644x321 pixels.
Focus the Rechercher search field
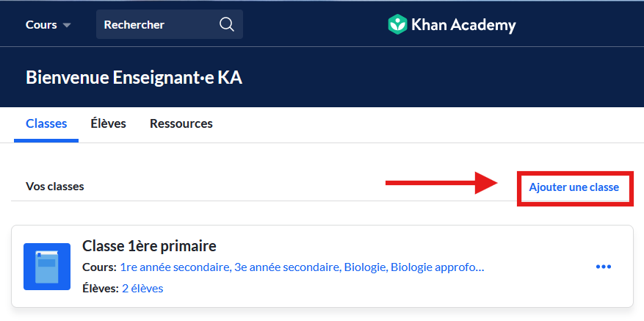pyautogui.click(x=169, y=24)
